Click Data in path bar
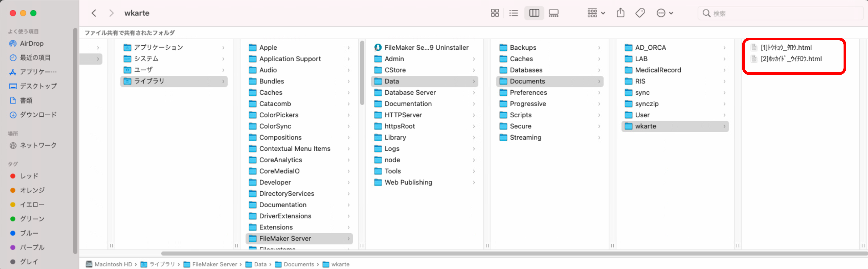 256,264
